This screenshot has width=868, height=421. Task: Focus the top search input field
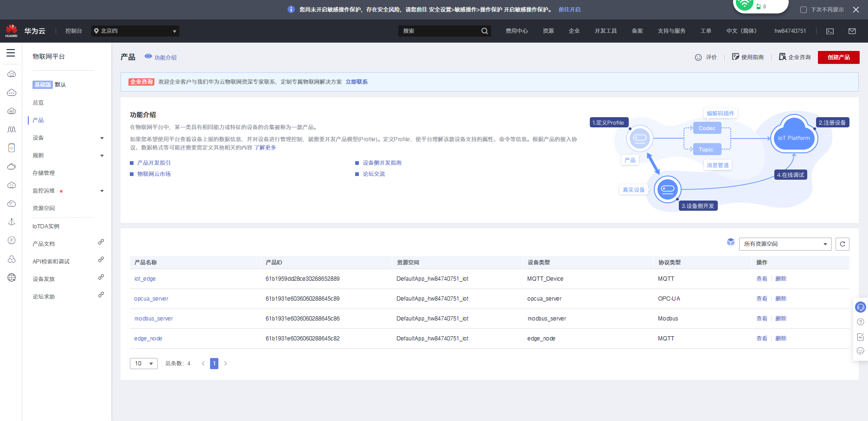pos(440,31)
